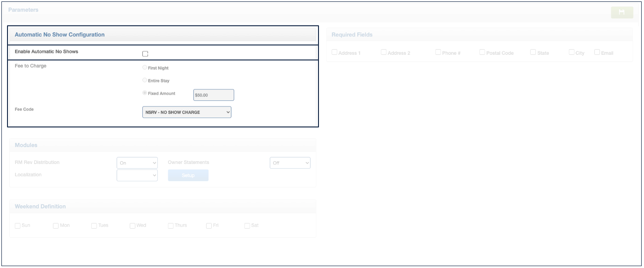Open Owner Statements dropdown
644x268 pixels.
coord(290,163)
